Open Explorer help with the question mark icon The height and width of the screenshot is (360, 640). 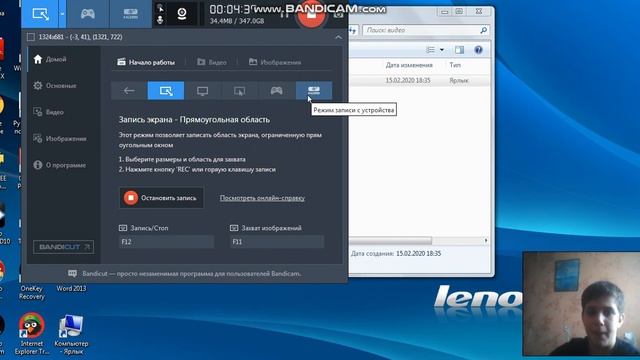click(478, 50)
